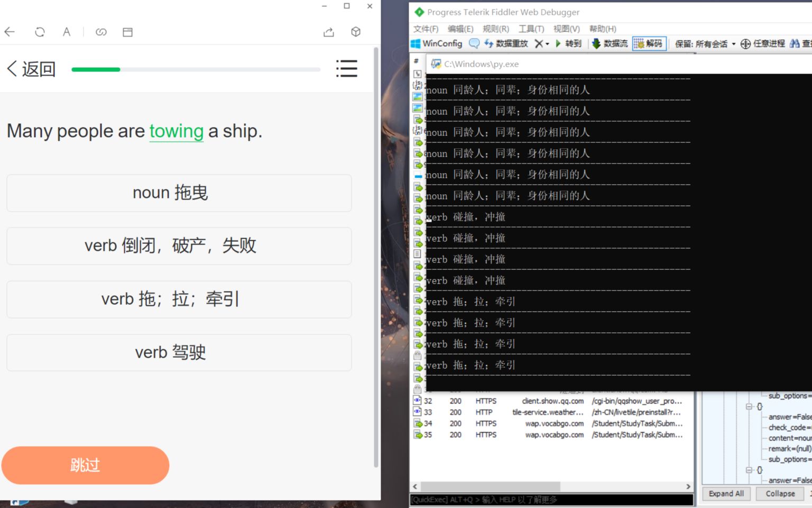Click the QuickExec command input box
The height and width of the screenshot is (508, 812).
(551, 500)
